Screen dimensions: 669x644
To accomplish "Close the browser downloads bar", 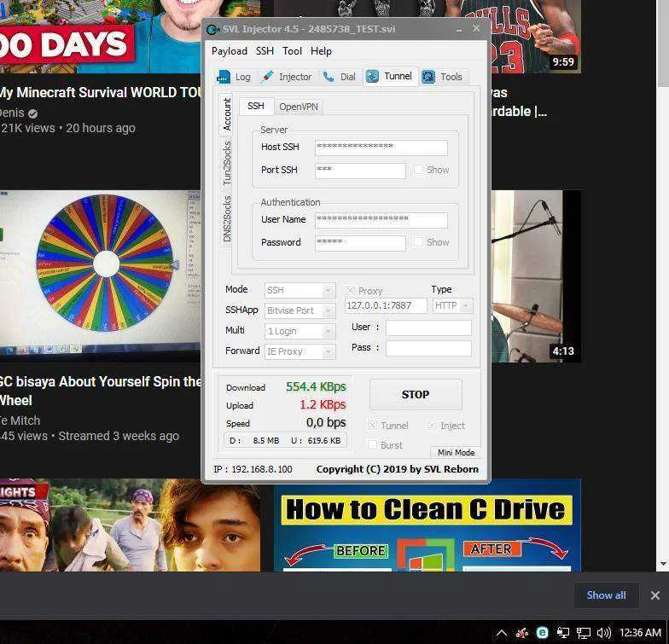I will coord(655,595).
